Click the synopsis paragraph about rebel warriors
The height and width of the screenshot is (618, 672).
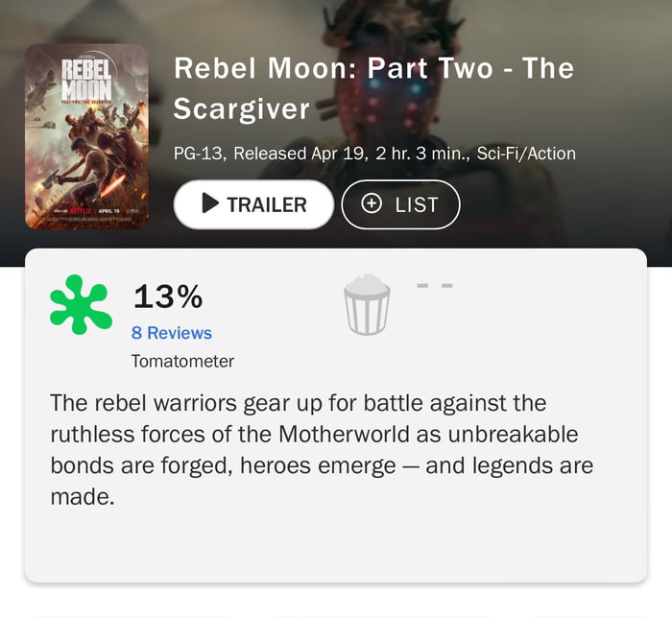pos(322,449)
